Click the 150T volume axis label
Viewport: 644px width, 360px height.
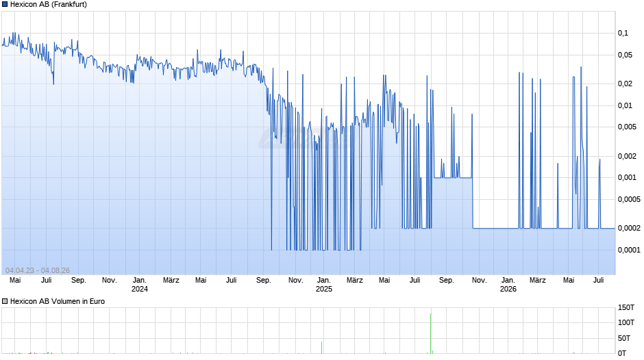(x=626, y=307)
